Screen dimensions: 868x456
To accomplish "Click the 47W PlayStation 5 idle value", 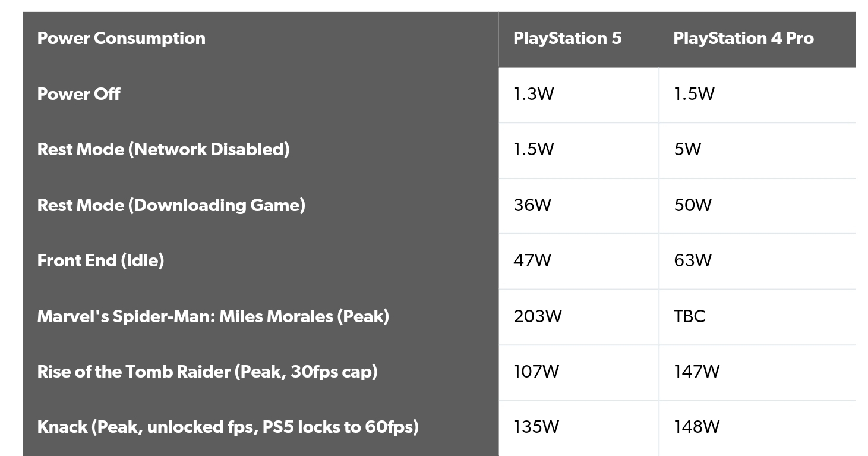I will tap(532, 260).
